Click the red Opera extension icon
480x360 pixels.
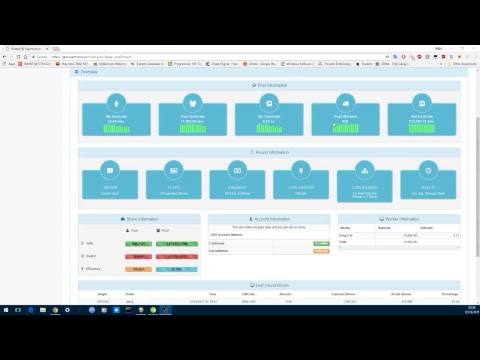click(403, 57)
